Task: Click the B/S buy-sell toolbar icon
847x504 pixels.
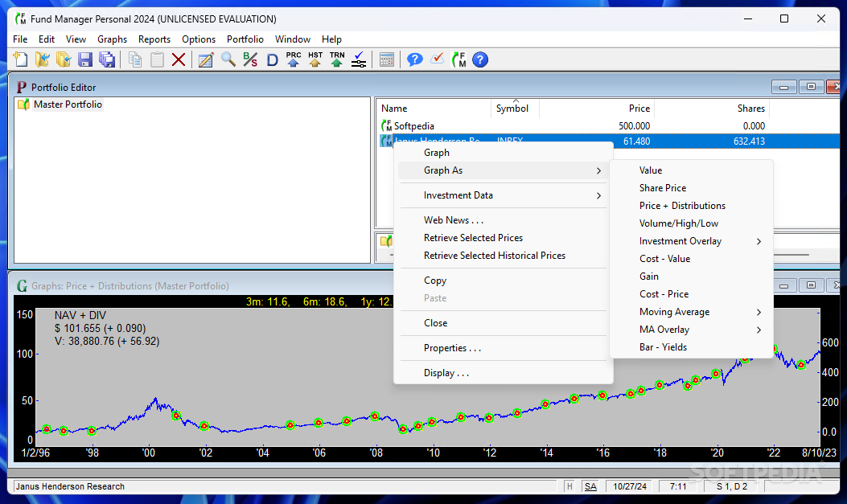Action: 250,59
